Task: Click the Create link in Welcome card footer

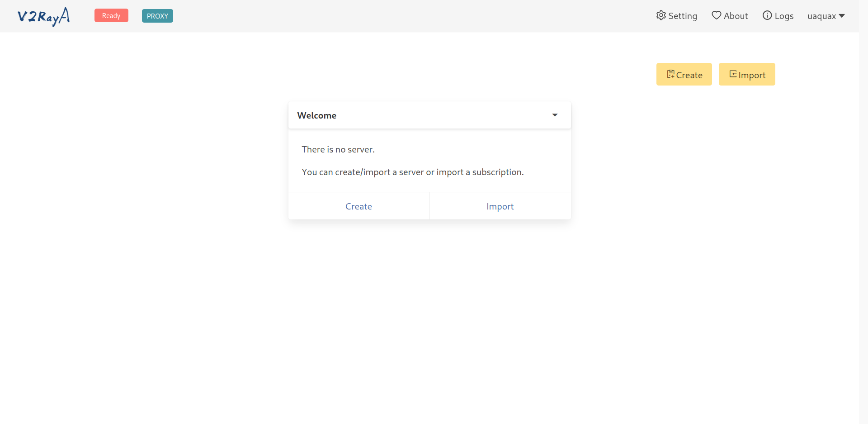Action: point(359,206)
